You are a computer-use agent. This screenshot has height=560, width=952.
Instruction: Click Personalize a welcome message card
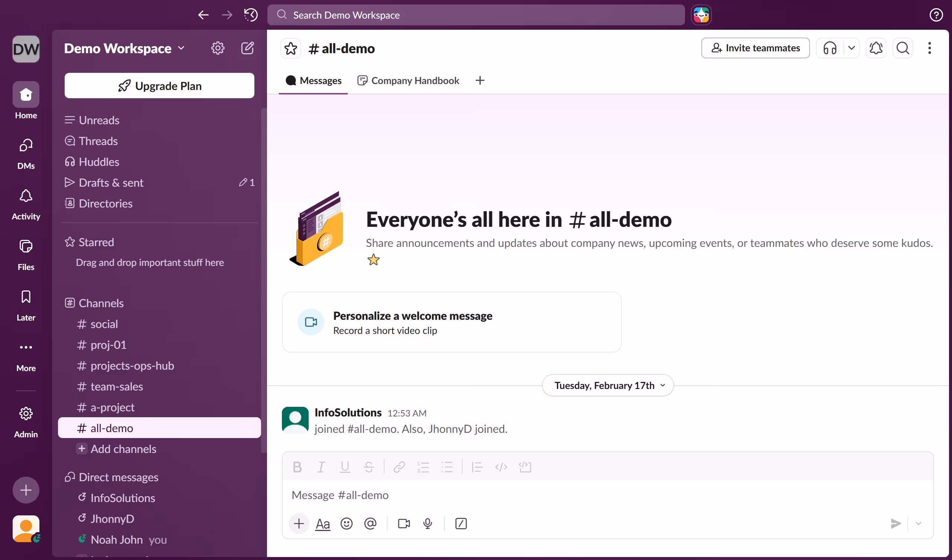[x=451, y=322]
